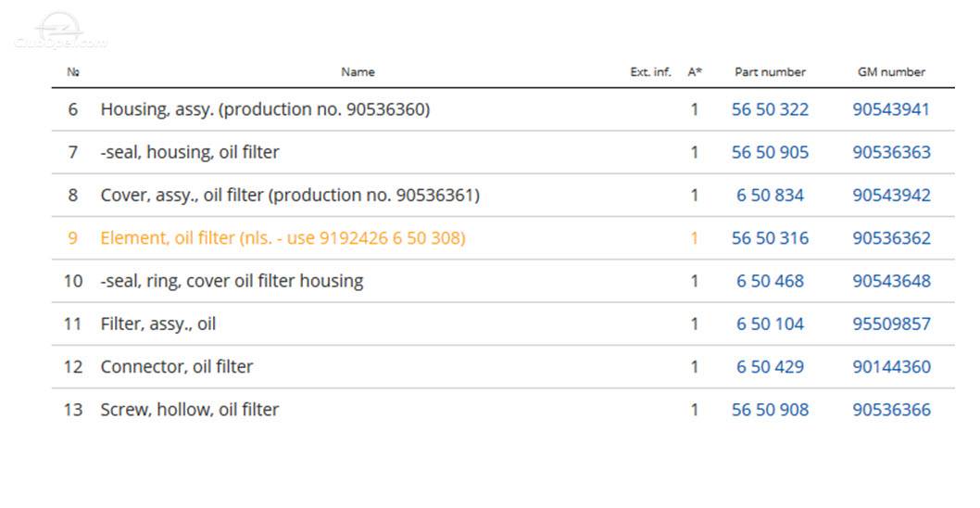
Task: Open part number 56 50 905
Action: click(770, 152)
